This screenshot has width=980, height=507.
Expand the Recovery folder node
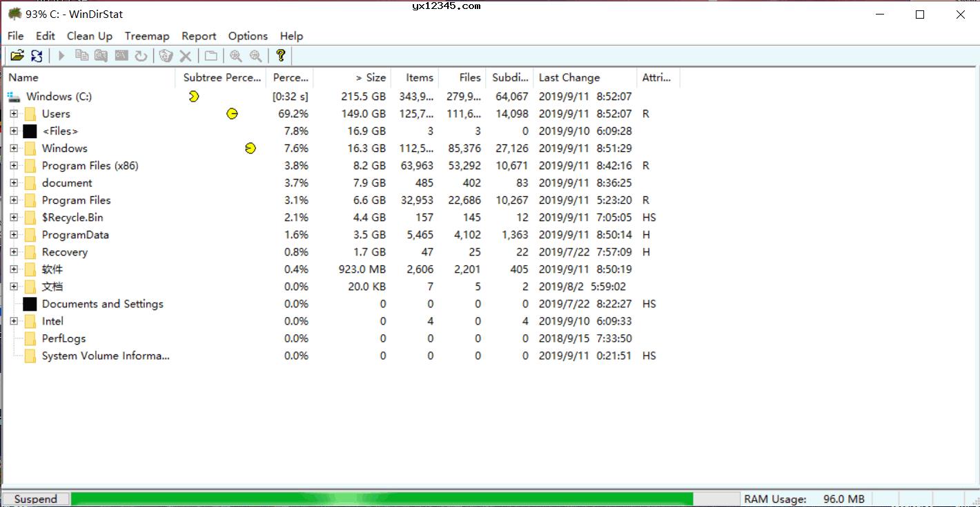(x=14, y=252)
